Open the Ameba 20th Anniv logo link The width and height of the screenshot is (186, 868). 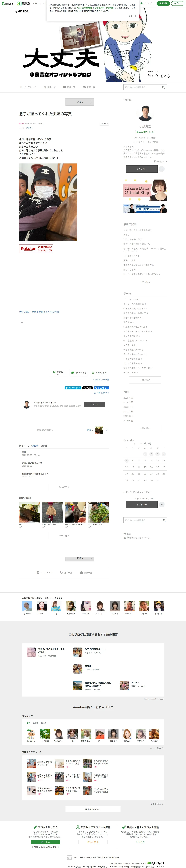pos(24,3)
